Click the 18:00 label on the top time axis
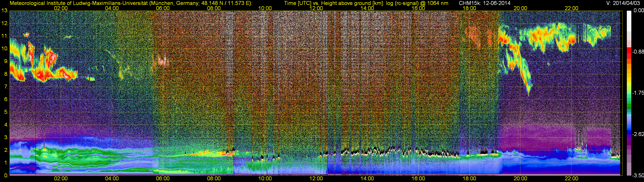The width and height of the screenshot is (644, 182). point(469,8)
